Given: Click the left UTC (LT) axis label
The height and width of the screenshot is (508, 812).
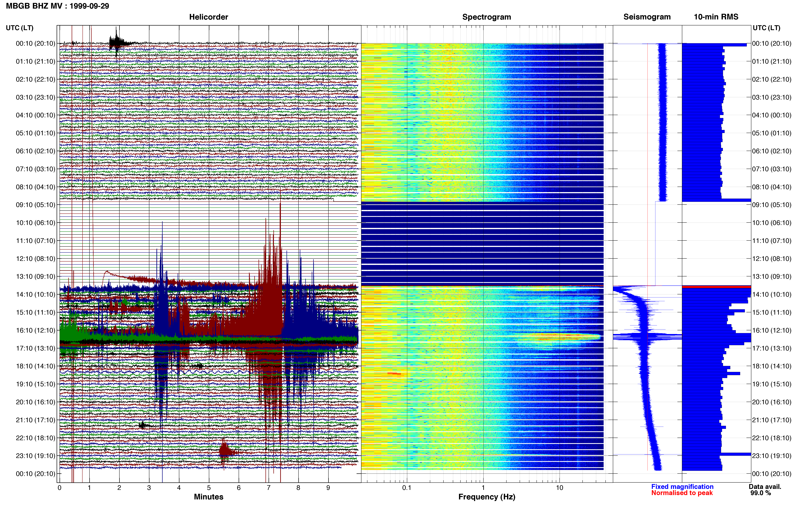Looking at the screenshot, I should point(19,28).
